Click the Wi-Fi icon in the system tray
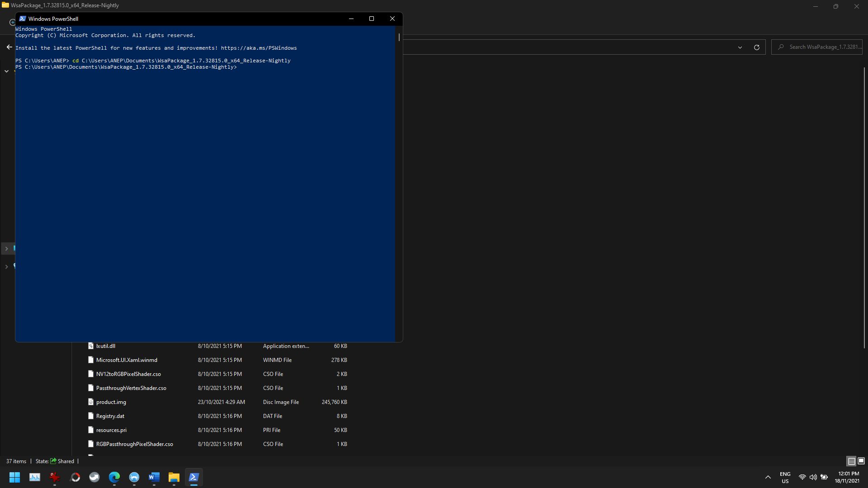The width and height of the screenshot is (868, 488). tap(802, 477)
